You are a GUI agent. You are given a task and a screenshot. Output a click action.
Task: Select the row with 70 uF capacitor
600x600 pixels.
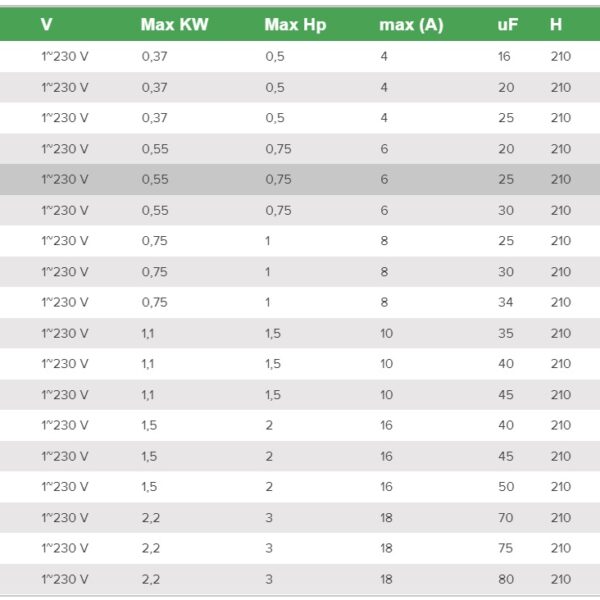coord(300,517)
